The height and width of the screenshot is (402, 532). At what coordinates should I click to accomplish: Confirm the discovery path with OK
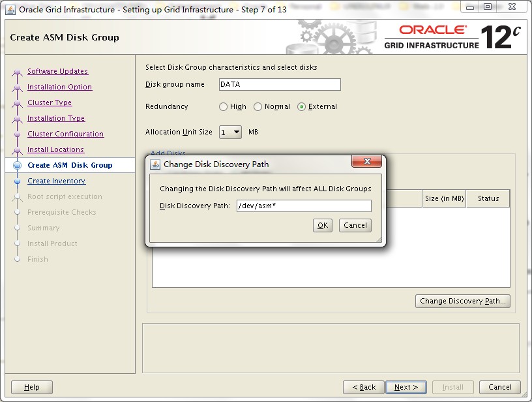tap(323, 225)
